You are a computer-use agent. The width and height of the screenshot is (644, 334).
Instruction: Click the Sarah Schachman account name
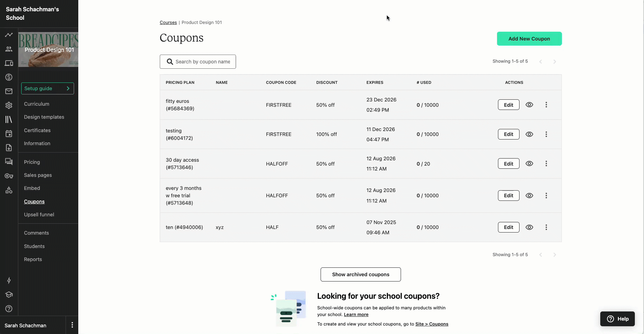pos(25,326)
